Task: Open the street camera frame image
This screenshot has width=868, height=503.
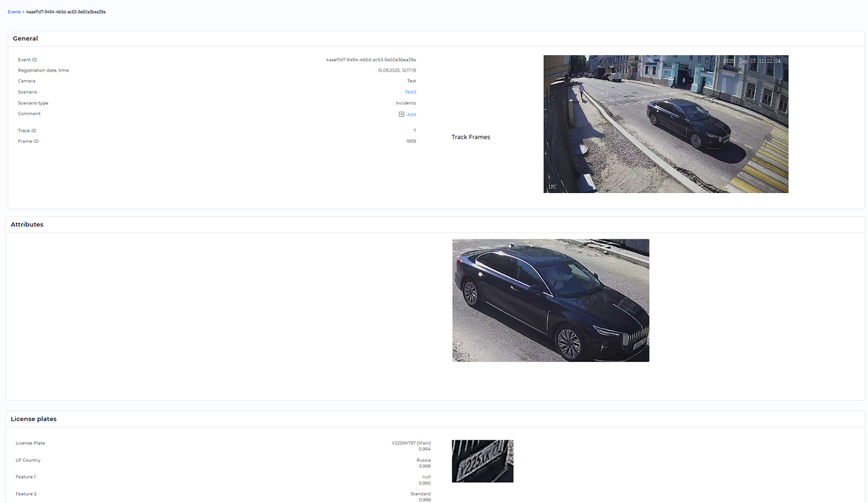Action: [x=665, y=124]
